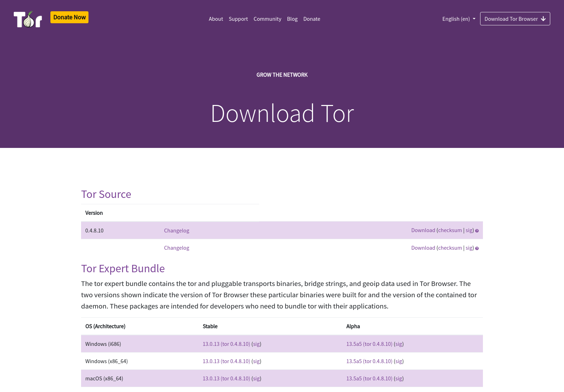Download stable 13.0.13 for Windows (i686)

point(226,344)
